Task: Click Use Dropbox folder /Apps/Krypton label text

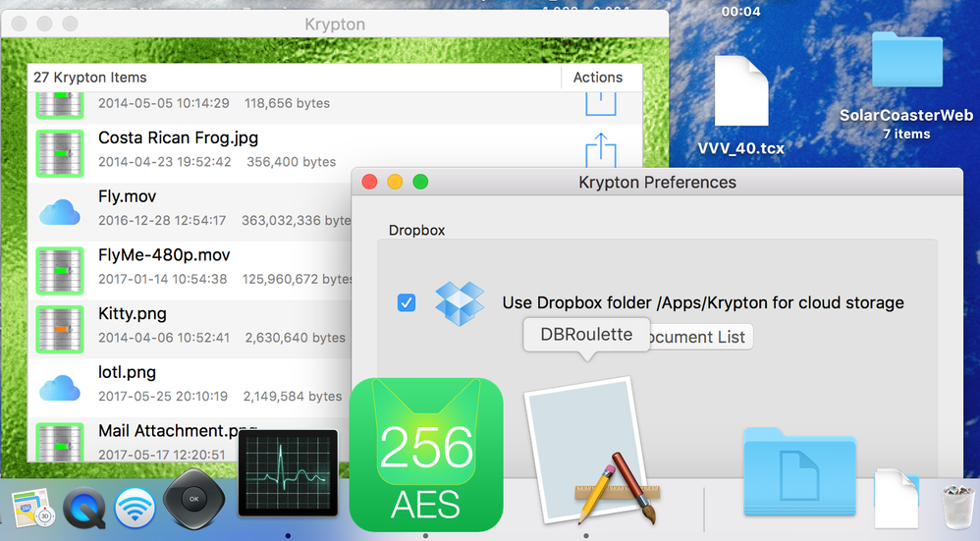Action: point(703,303)
